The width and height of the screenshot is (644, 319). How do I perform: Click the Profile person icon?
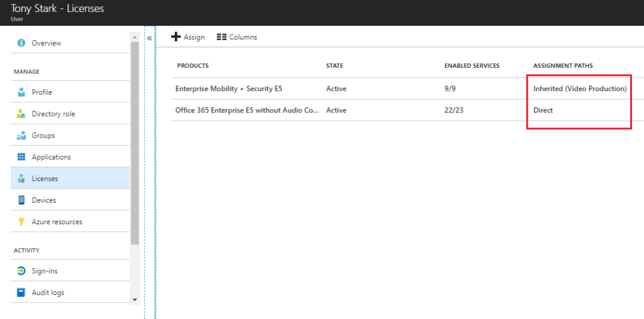[x=21, y=92]
